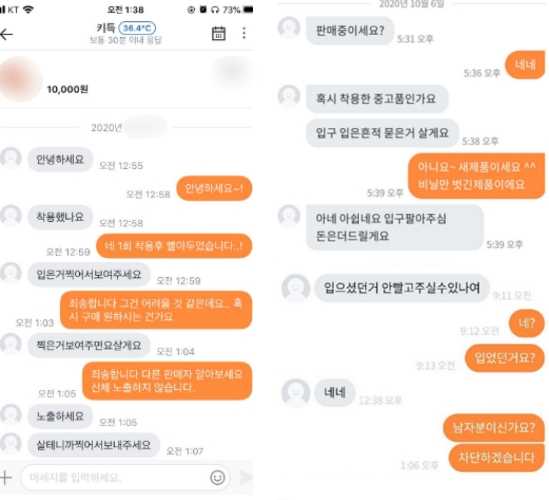Image resolution: width=549 pixels, height=500 pixels.
Task: Open the three-dot more options menu
Action: (x=244, y=33)
